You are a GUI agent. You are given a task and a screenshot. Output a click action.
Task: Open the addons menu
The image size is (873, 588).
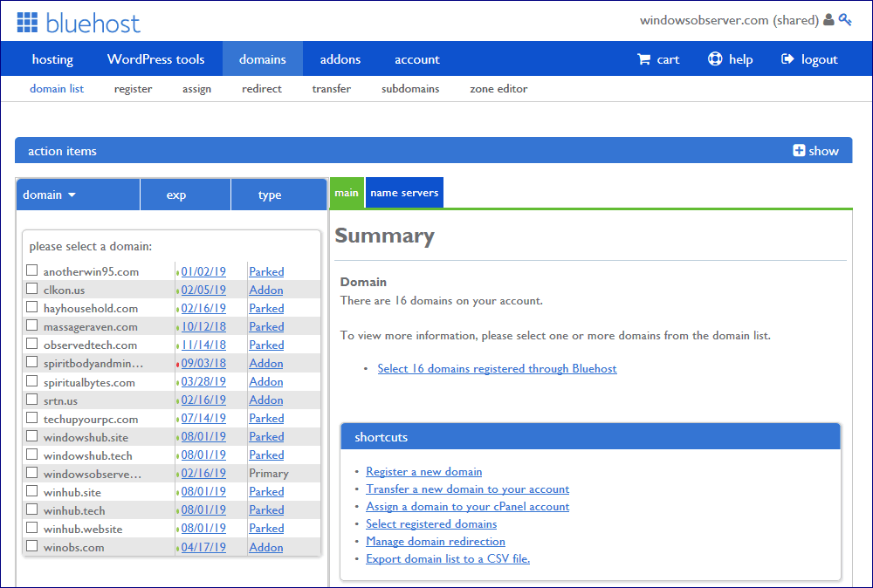pos(340,59)
